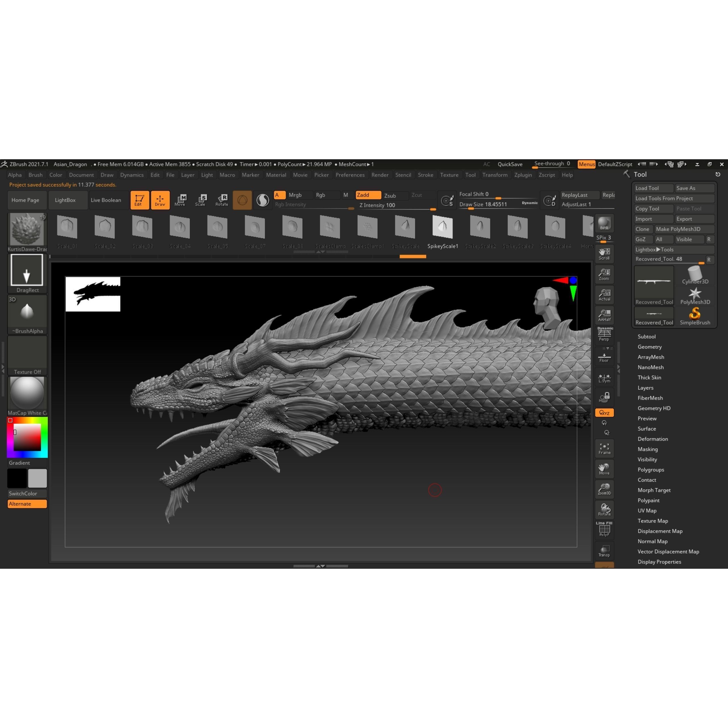The height and width of the screenshot is (728, 728).
Task: Activate the Frame icon to center the model
Action: pos(604,448)
